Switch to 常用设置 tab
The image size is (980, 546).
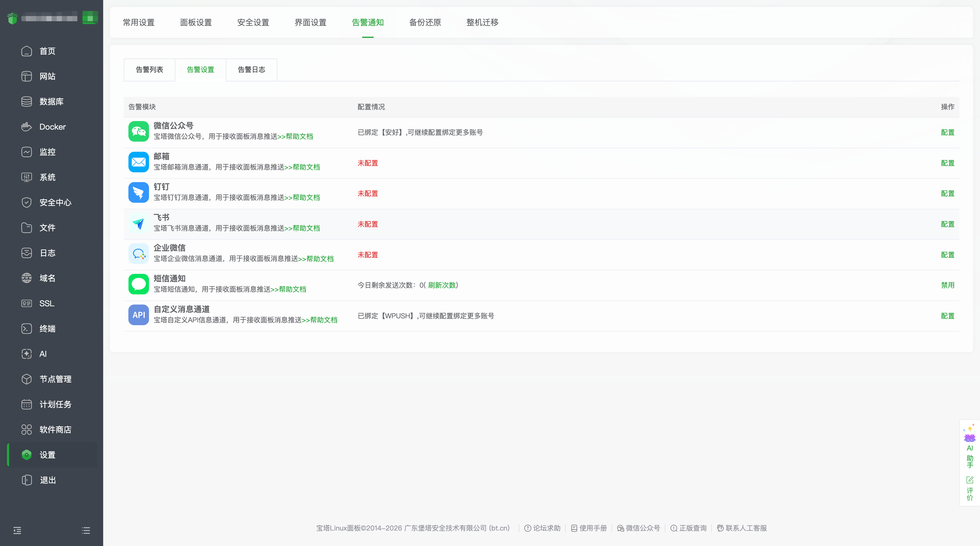[x=138, y=22]
